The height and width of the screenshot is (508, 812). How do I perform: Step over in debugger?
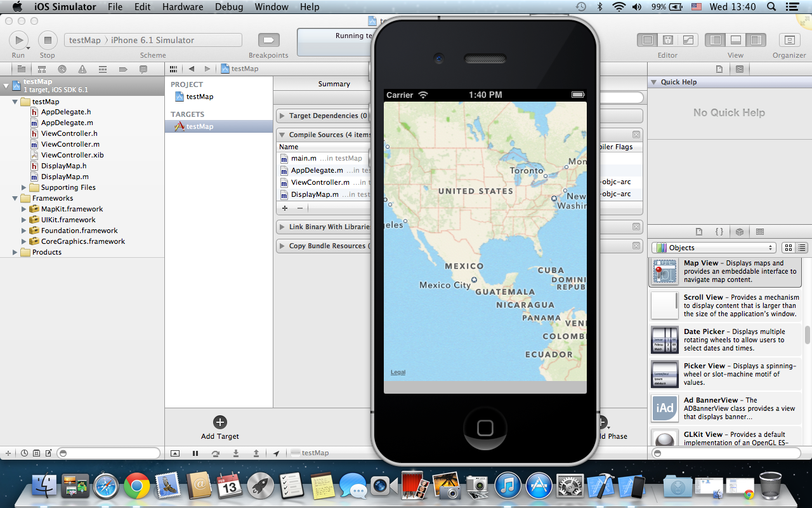coord(216,453)
